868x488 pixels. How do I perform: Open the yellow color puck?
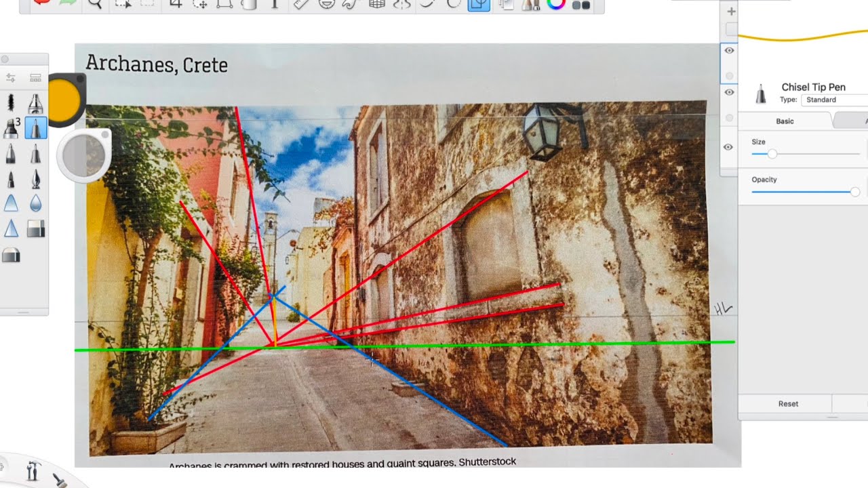[x=64, y=100]
